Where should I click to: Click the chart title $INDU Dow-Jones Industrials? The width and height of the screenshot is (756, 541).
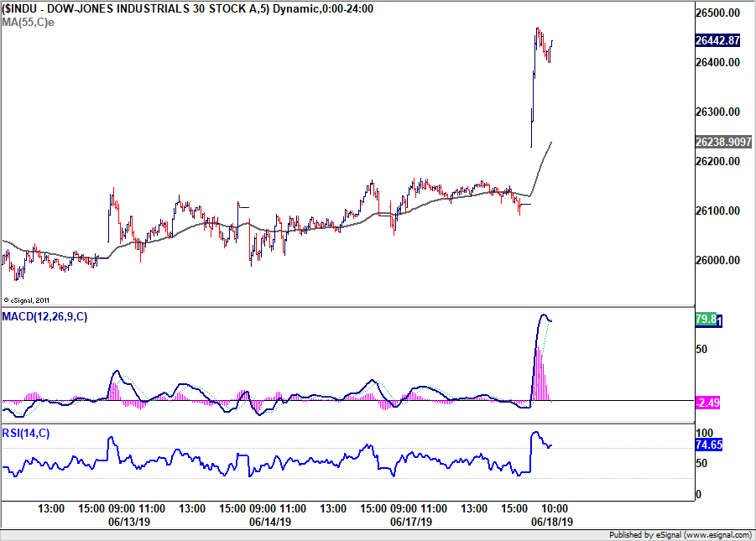[x=188, y=8]
